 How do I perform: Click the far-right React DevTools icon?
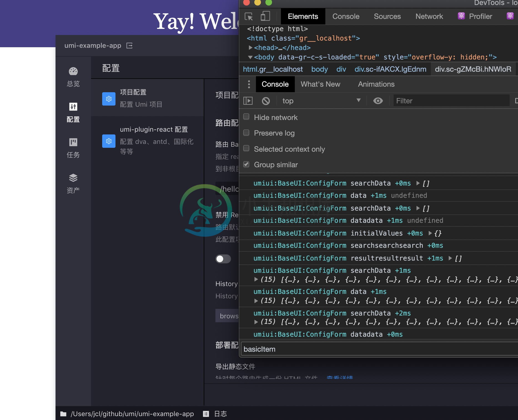click(510, 16)
